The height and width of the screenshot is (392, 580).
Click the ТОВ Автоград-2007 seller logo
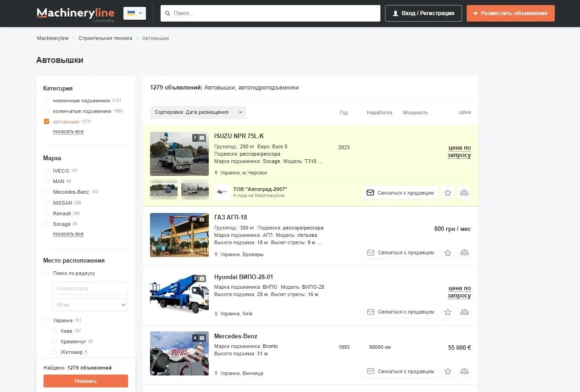tap(223, 192)
